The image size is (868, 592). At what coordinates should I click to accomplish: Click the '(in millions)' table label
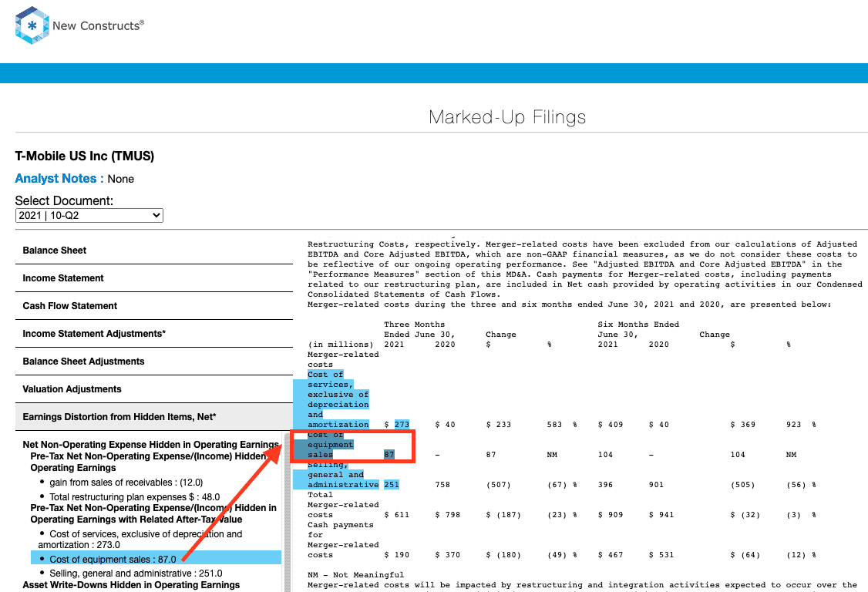pos(341,345)
